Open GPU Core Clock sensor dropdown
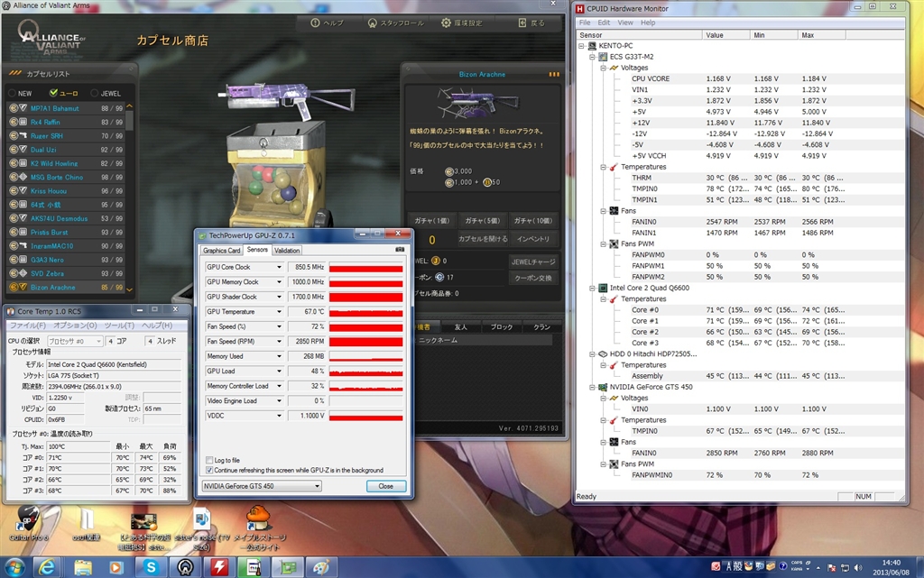Image resolution: width=924 pixels, height=578 pixels. (279, 267)
